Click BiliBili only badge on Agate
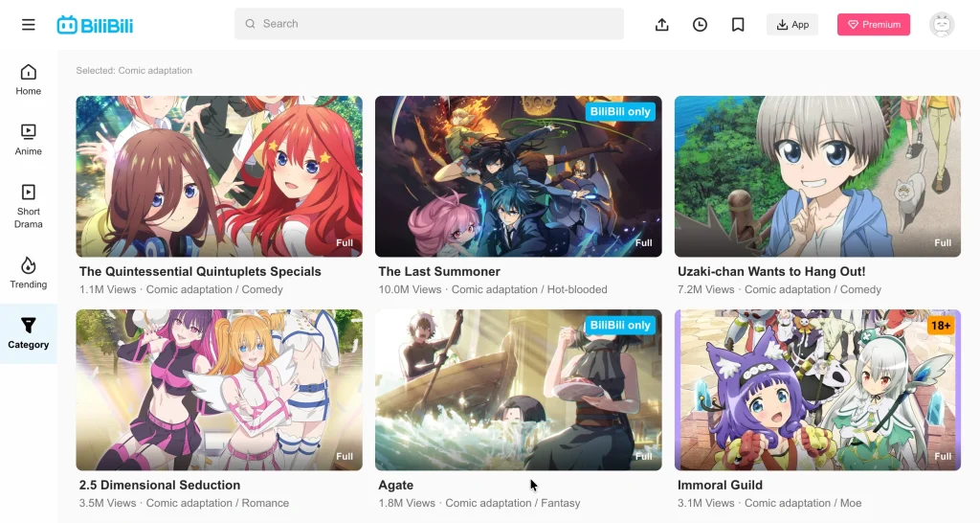The width and height of the screenshot is (980, 523). coord(620,326)
